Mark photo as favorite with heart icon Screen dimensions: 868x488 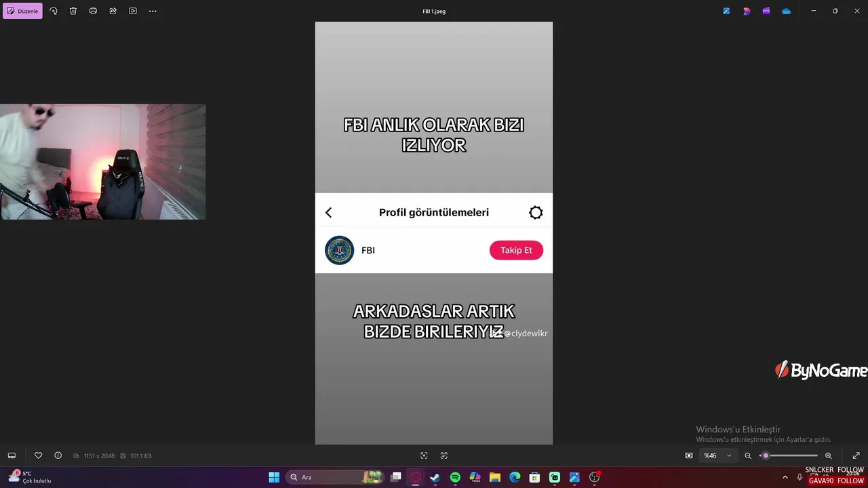pos(38,455)
